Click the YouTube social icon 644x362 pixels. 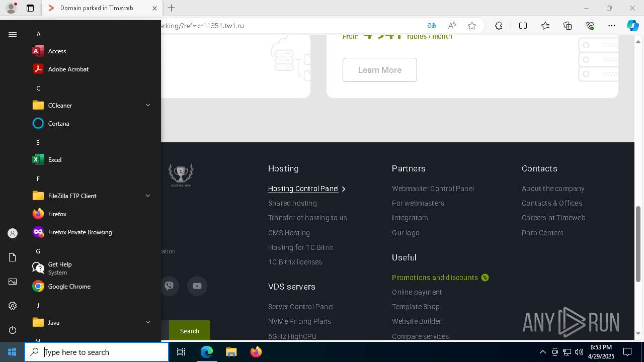tap(197, 286)
